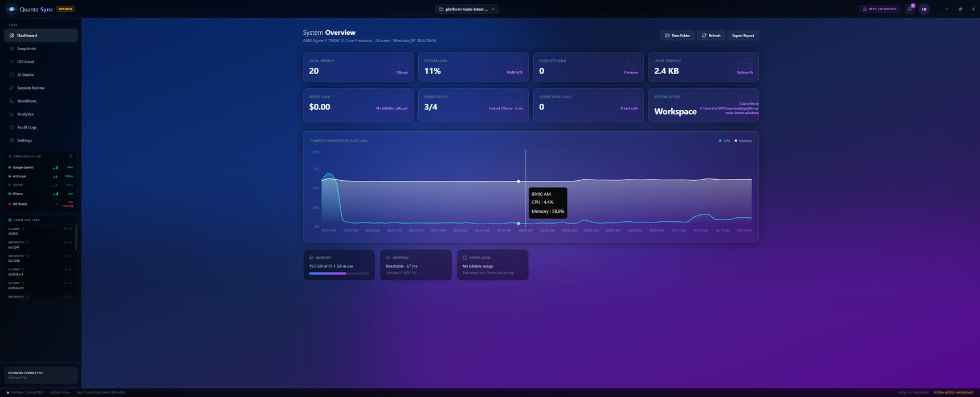980x397 pixels.
Task: Click the Data Folder button
Action: (677, 35)
